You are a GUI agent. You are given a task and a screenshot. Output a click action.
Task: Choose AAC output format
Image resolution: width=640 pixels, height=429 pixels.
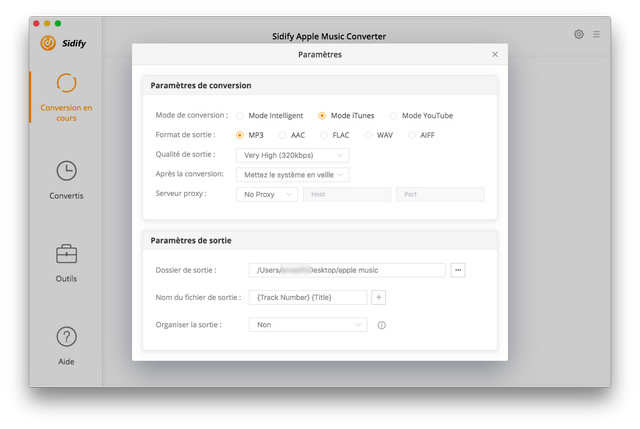283,135
